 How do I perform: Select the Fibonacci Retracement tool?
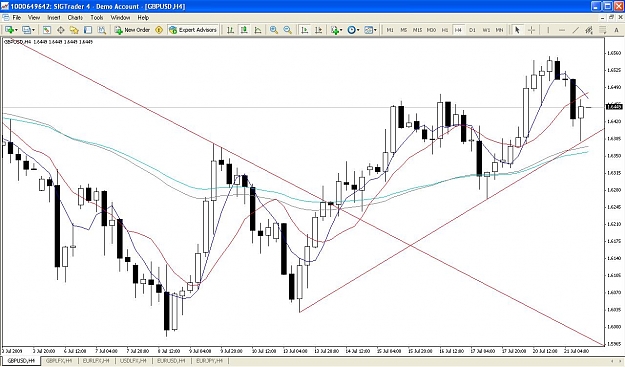coord(603,30)
